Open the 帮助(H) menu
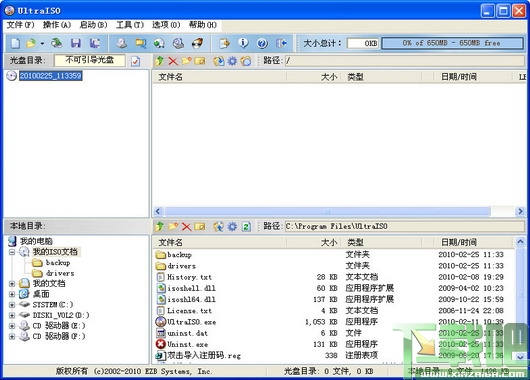The width and height of the screenshot is (530, 380). click(202, 25)
